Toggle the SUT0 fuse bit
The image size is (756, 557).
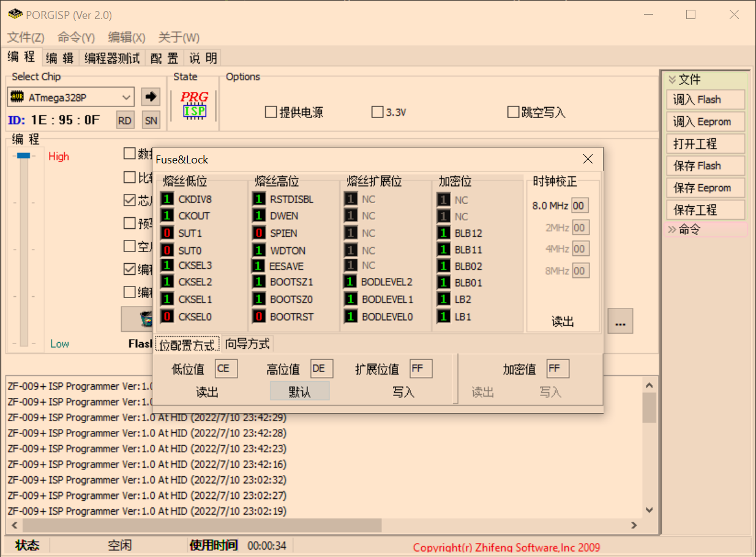pos(167,250)
